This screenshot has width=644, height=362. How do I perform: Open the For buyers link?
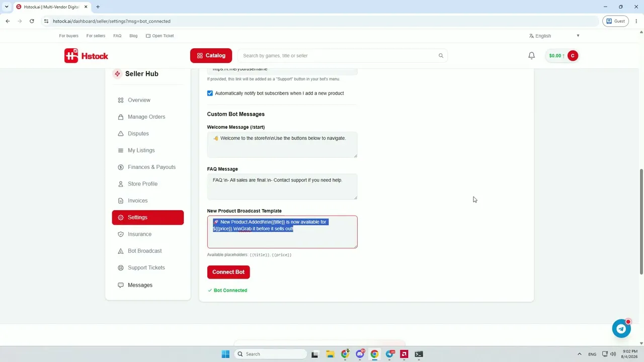[69, 36]
